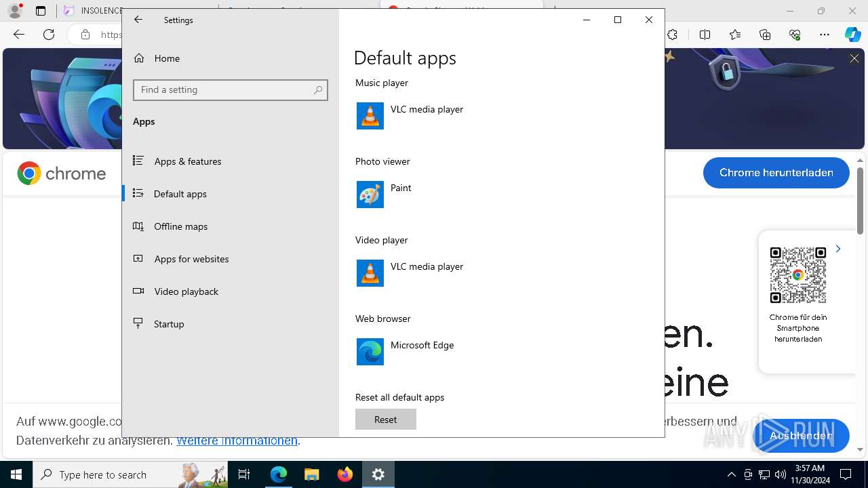Open Task View on taskbar

click(x=244, y=474)
